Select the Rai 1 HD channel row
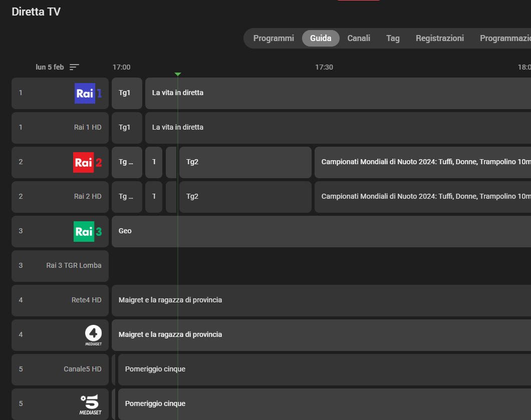Image resolution: width=531 pixels, height=420 pixels. (60, 128)
